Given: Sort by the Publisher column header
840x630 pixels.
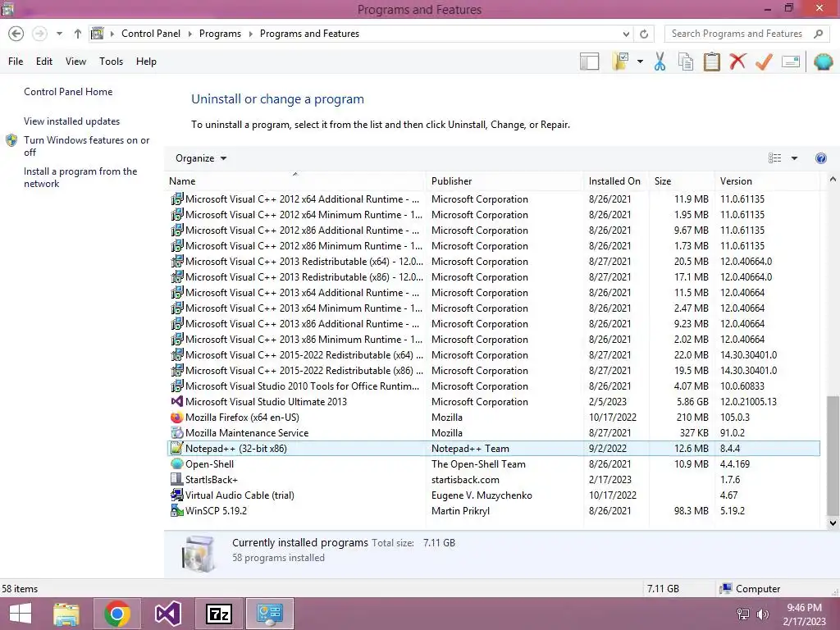Looking at the screenshot, I should point(504,181).
